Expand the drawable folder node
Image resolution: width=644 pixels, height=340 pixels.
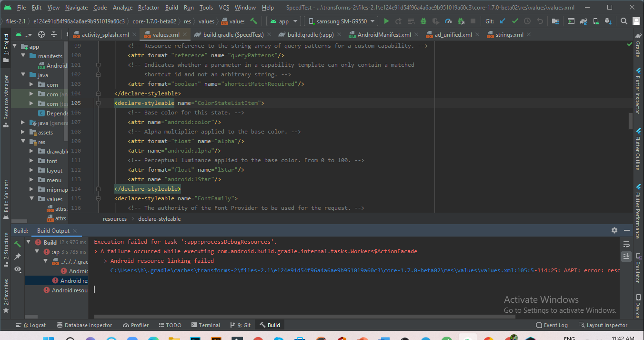[x=31, y=152]
